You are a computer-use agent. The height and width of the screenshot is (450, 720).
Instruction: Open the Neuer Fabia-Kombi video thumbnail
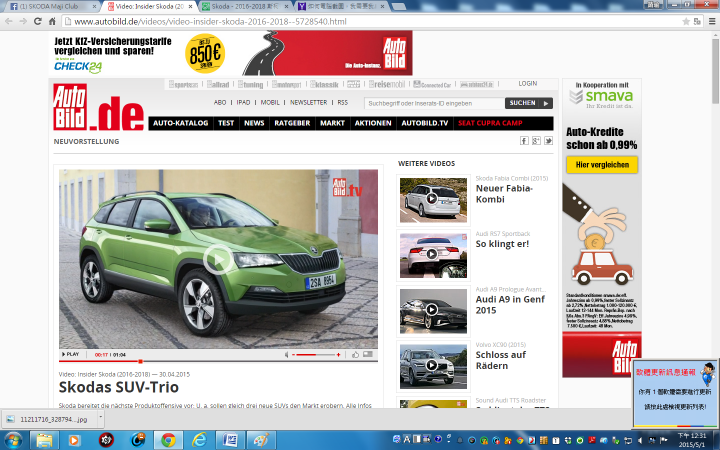(433, 200)
